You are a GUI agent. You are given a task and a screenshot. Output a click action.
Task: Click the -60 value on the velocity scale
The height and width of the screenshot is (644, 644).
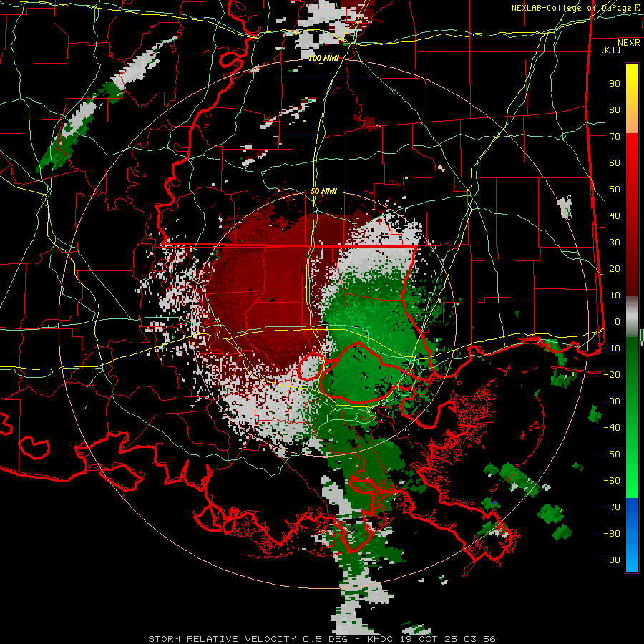point(612,481)
